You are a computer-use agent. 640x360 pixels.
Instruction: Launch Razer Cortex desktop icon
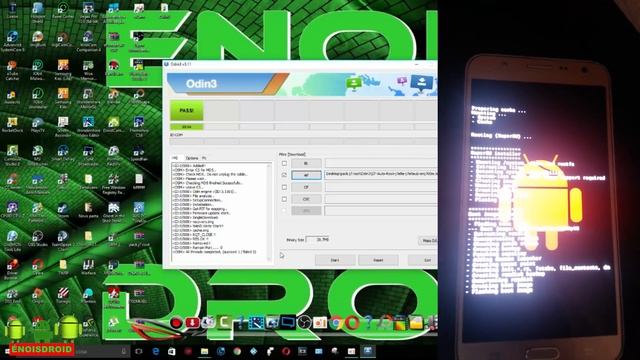click(x=62, y=11)
